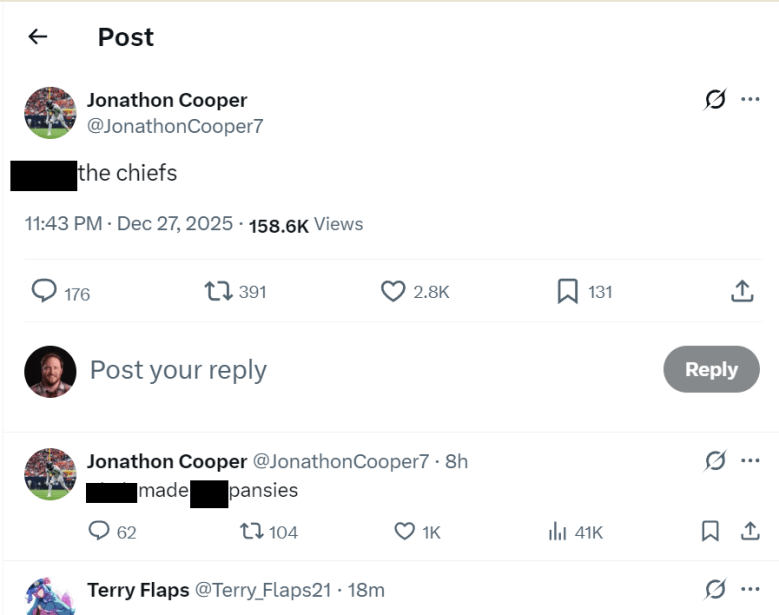
Task: View analytics showing 41K views
Action: click(558, 531)
